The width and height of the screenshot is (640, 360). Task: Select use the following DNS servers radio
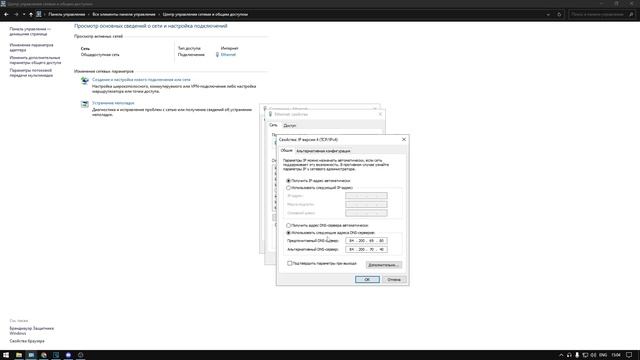289,233
